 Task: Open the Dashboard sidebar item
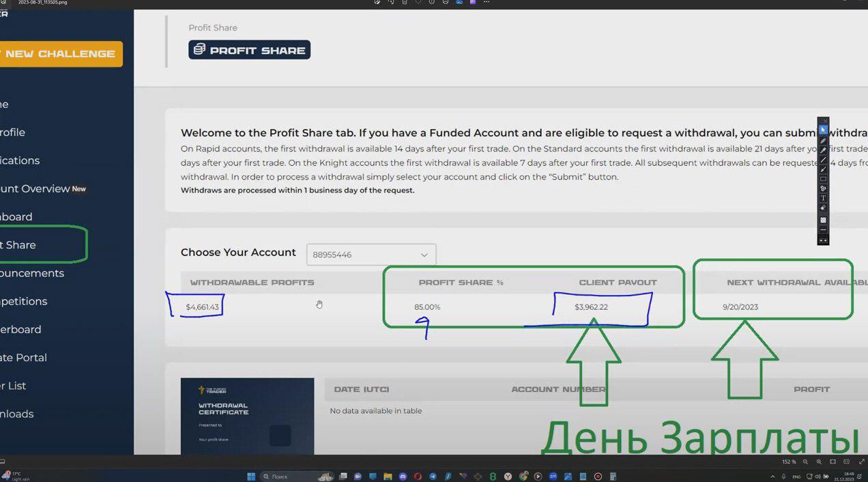tap(16, 216)
